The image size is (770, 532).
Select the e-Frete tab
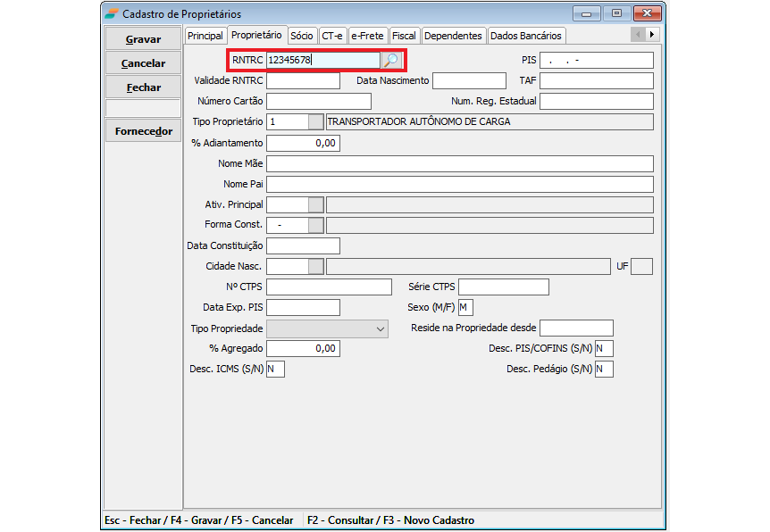367,36
